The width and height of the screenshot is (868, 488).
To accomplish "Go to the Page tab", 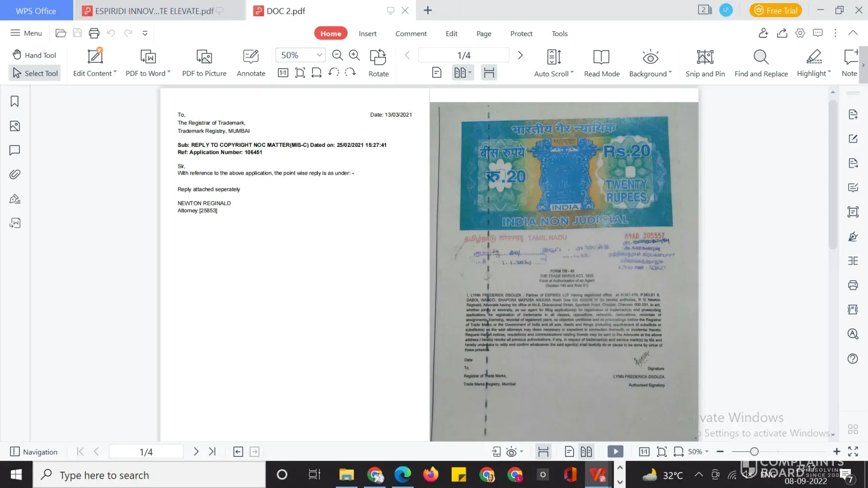I will 484,33.
